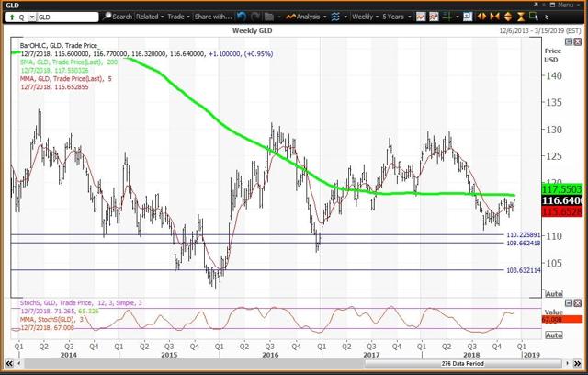The width and height of the screenshot is (588, 375).
Task: Click the GLD symbol input field
Action: 67,17
